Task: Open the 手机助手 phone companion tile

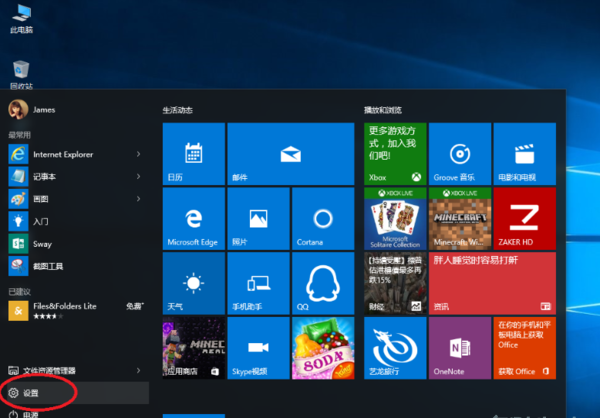Action: pyautogui.click(x=258, y=283)
